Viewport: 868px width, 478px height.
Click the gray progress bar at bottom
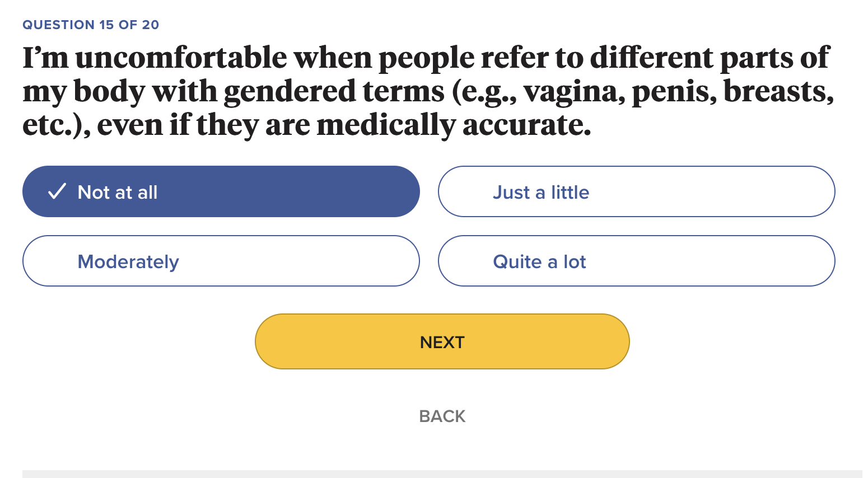442,474
